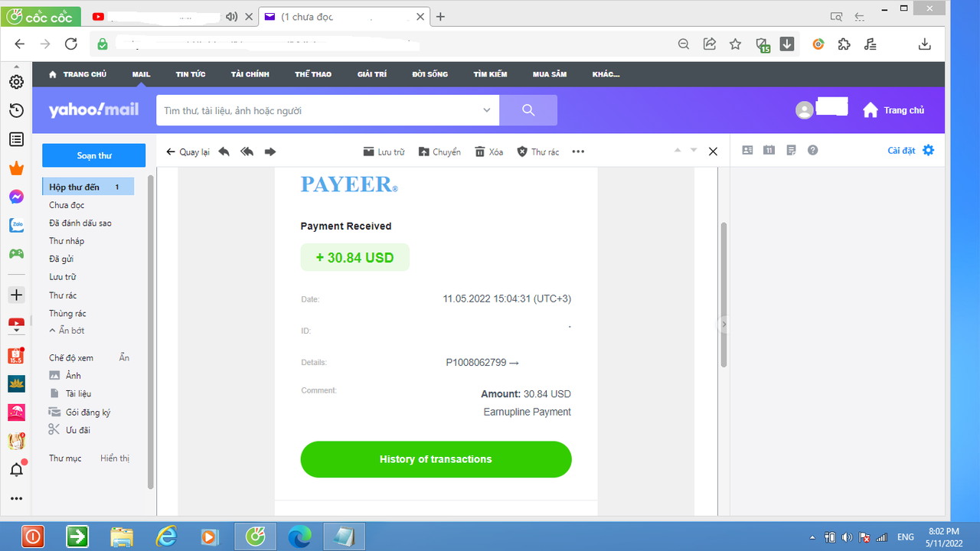Move email with Chuyển

[439, 152]
